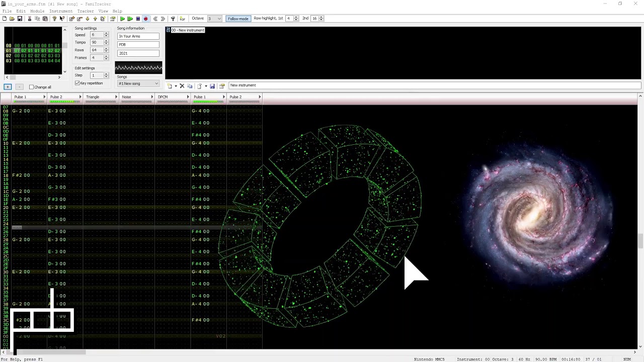This screenshot has width=644, height=362.
Task: Move the frame up
Action: [95, 19]
